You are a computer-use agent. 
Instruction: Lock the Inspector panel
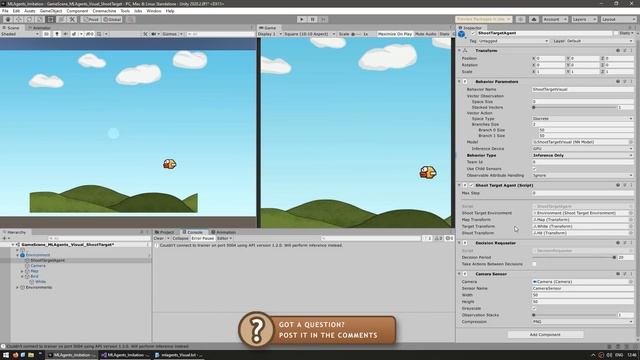(630, 28)
